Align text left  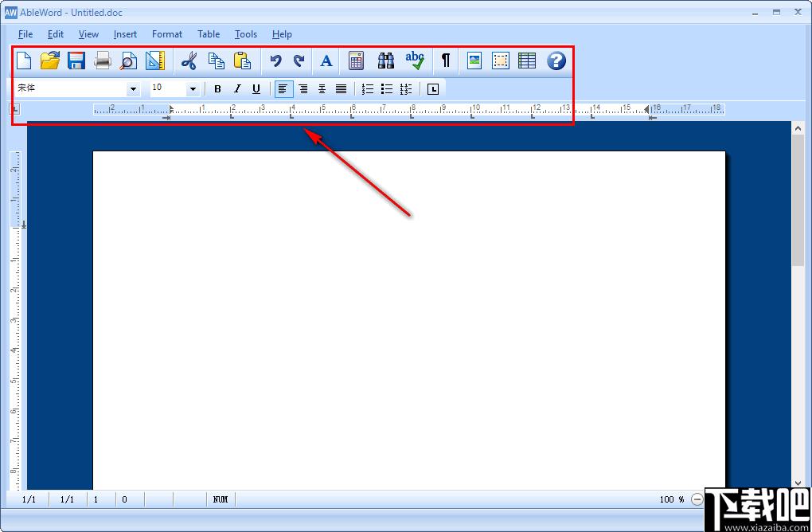click(283, 89)
